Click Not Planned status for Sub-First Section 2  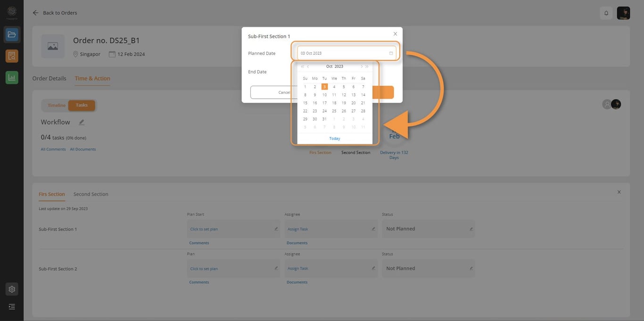coord(401,268)
